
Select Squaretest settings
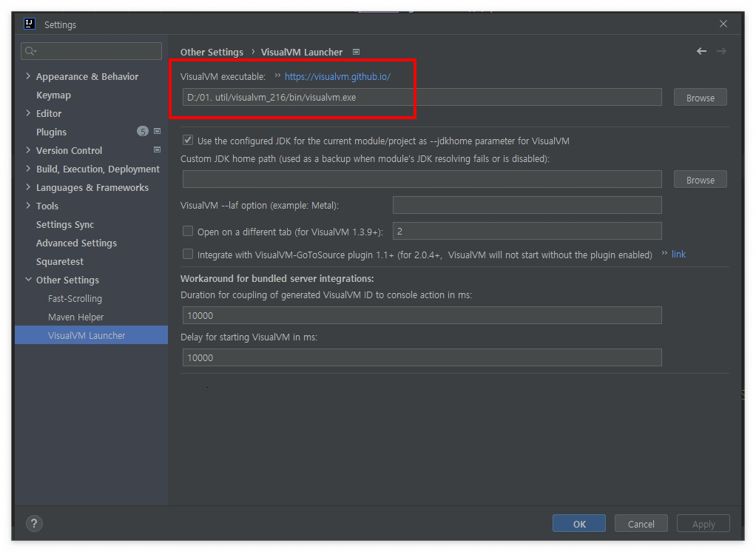[x=60, y=261]
